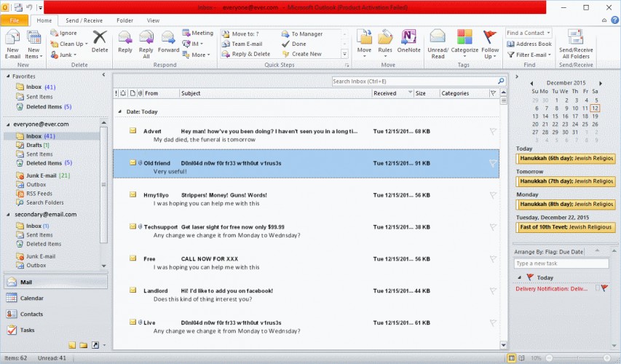The height and width of the screenshot is (364, 621).
Task: Choose Create New quick step
Action: click(x=302, y=54)
